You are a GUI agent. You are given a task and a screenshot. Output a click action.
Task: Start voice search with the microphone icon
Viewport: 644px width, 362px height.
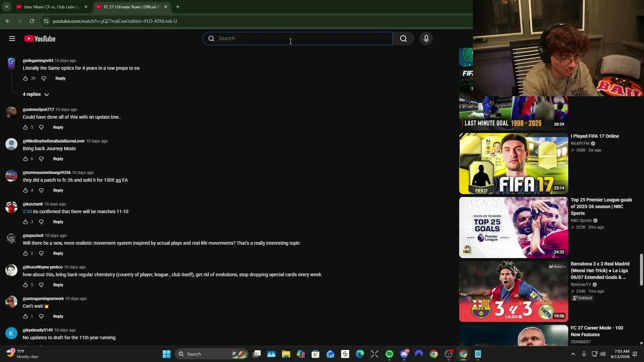pos(426,39)
